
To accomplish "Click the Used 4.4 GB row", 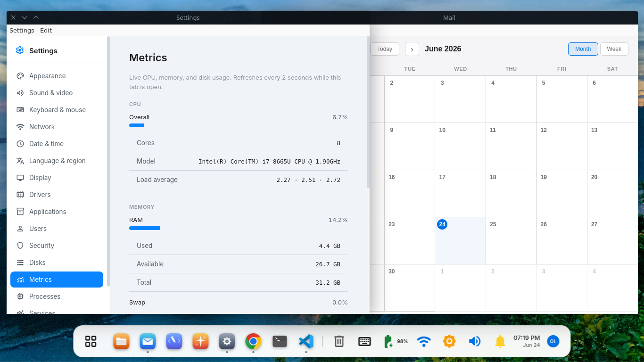I will (239, 246).
